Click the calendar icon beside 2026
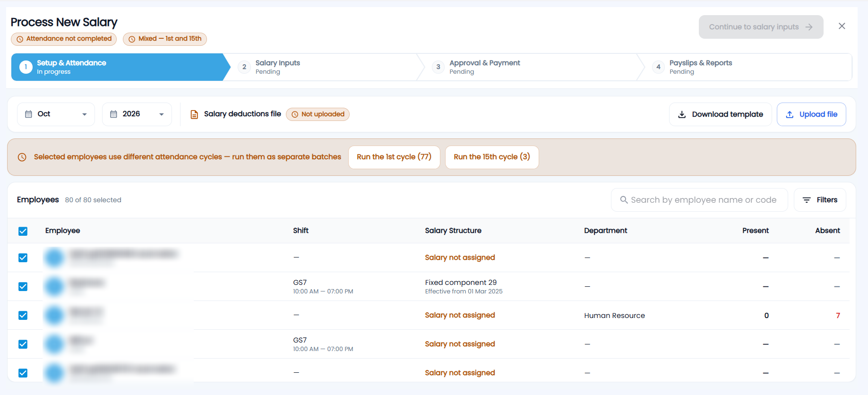 pyautogui.click(x=113, y=114)
